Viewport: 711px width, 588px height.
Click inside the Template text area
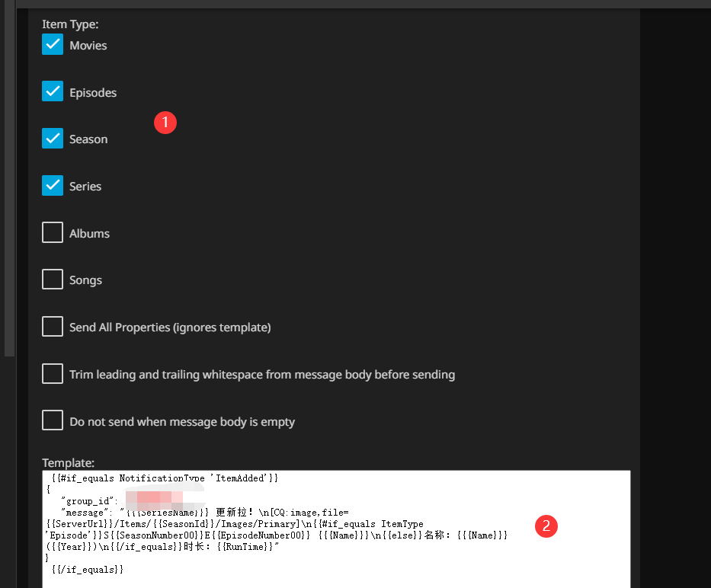336,529
